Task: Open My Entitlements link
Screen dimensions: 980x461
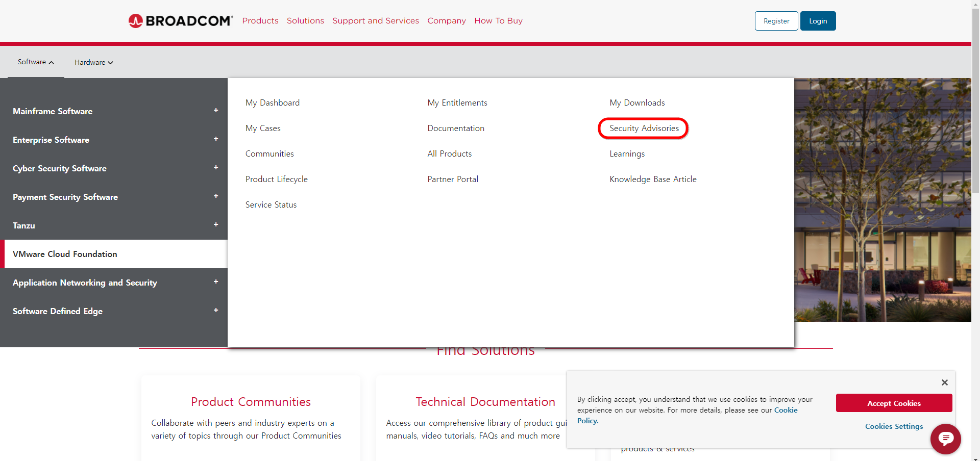Action: [x=457, y=103]
